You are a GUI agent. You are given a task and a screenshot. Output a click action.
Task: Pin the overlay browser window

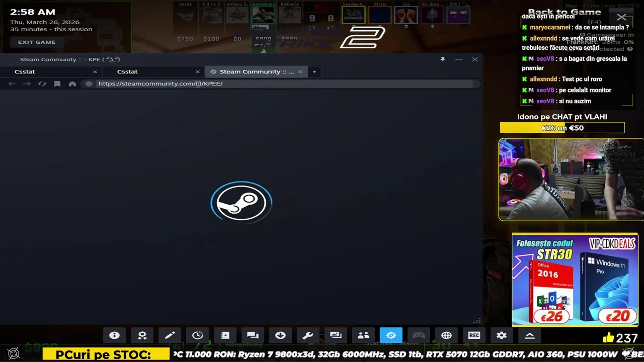coord(443,59)
